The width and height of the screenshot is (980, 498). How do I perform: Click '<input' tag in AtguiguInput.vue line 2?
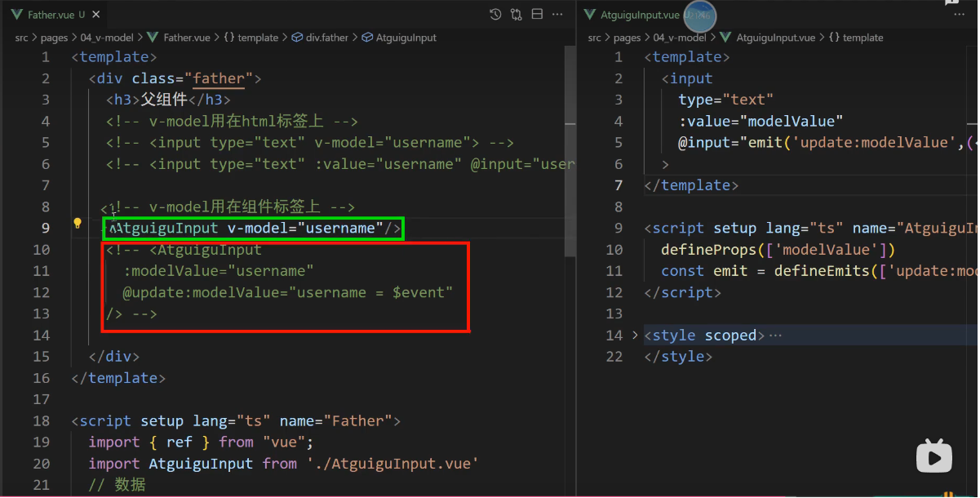pos(687,78)
